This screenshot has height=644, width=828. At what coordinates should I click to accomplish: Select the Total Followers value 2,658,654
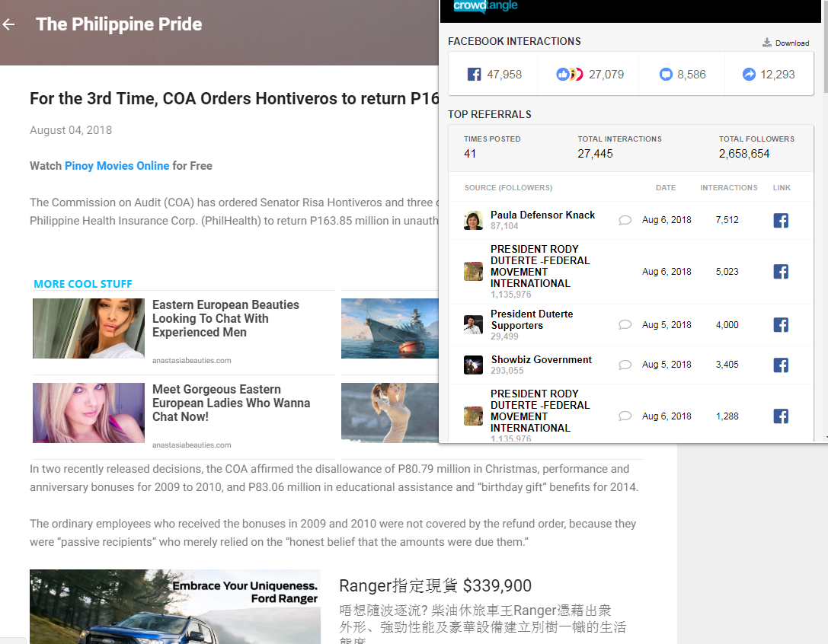[x=744, y=154]
